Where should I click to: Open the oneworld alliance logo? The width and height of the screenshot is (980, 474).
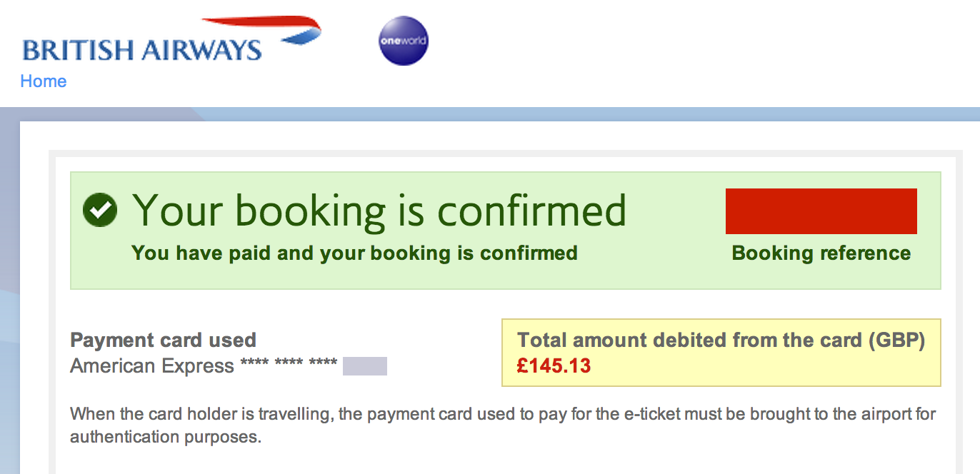(403, 41)
